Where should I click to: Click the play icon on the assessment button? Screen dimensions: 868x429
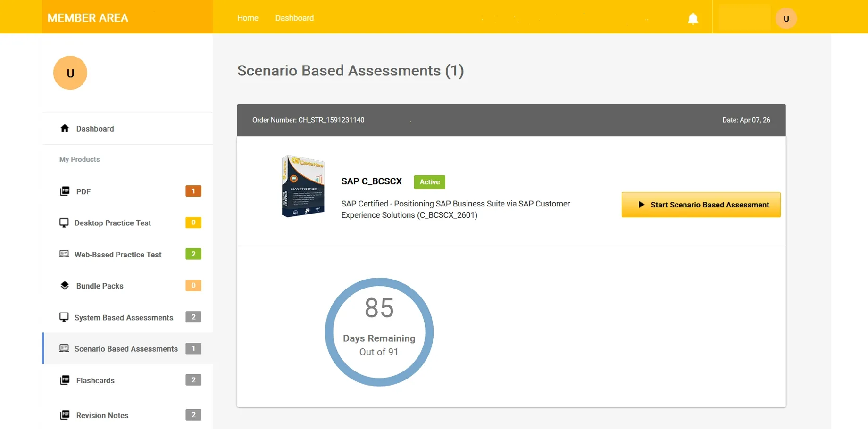(641, 205)
